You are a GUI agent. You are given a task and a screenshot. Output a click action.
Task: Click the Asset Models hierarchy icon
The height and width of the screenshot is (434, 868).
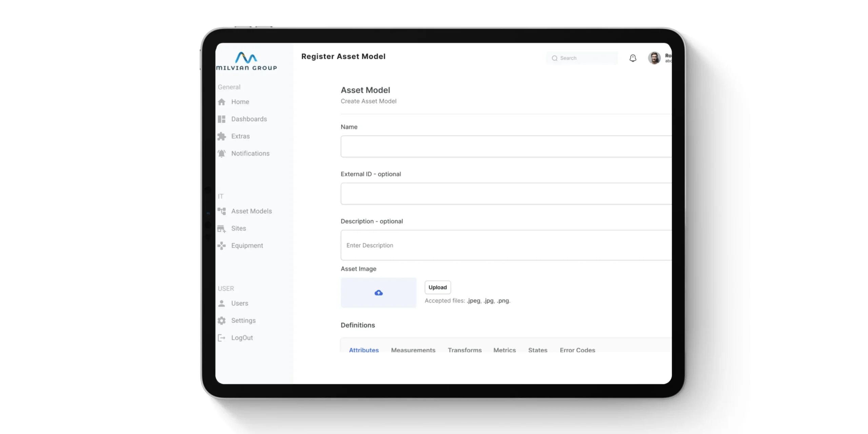(x=221, y=211)
